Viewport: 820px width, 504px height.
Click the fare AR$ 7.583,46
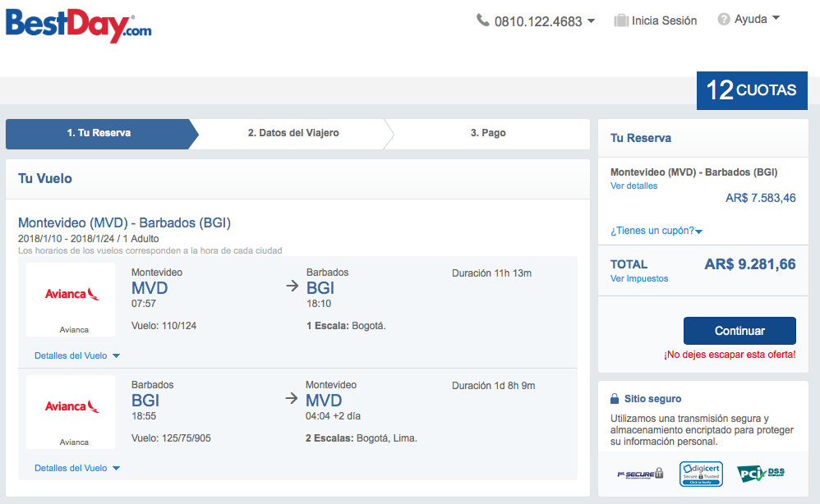click(x=760, y=198)
